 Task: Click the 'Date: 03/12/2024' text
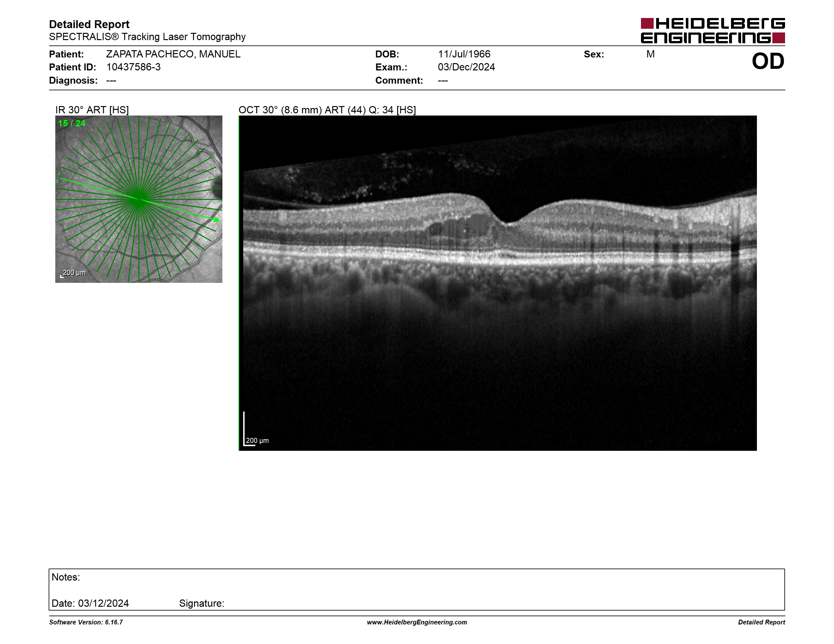(x=90, y=603)
